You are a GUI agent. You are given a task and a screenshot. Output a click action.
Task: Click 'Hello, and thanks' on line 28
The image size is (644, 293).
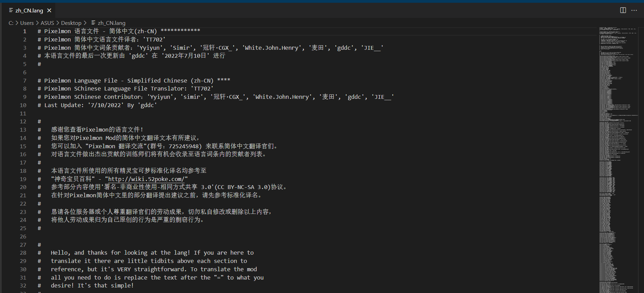[79, 253]
